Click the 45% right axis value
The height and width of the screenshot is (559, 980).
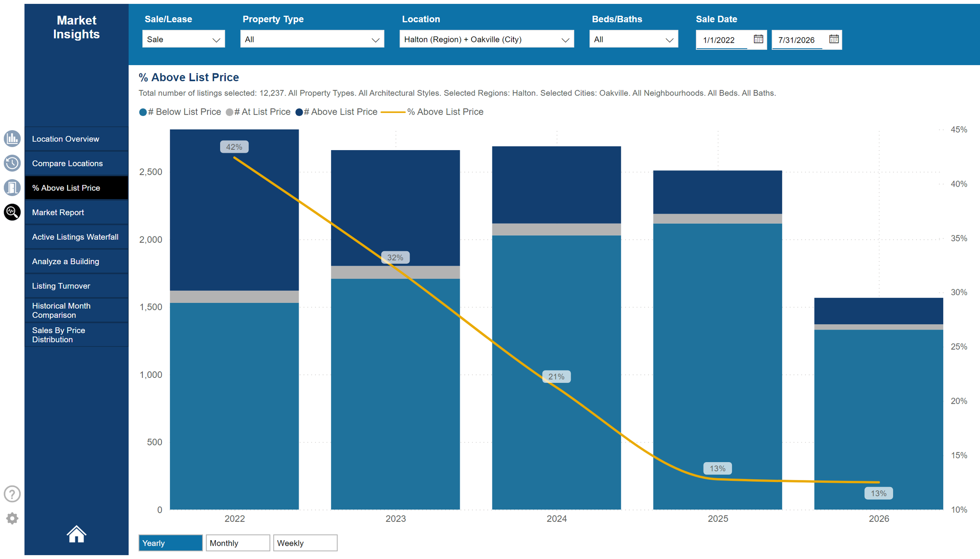click(x=959, y=129)
